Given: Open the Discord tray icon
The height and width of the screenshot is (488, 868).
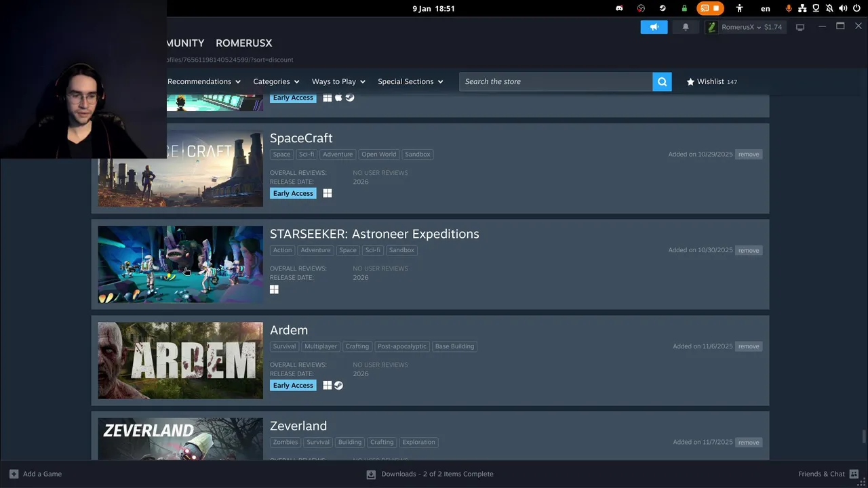Looking at the screenshot, I should pyautogui.click(x=619, y=8).
